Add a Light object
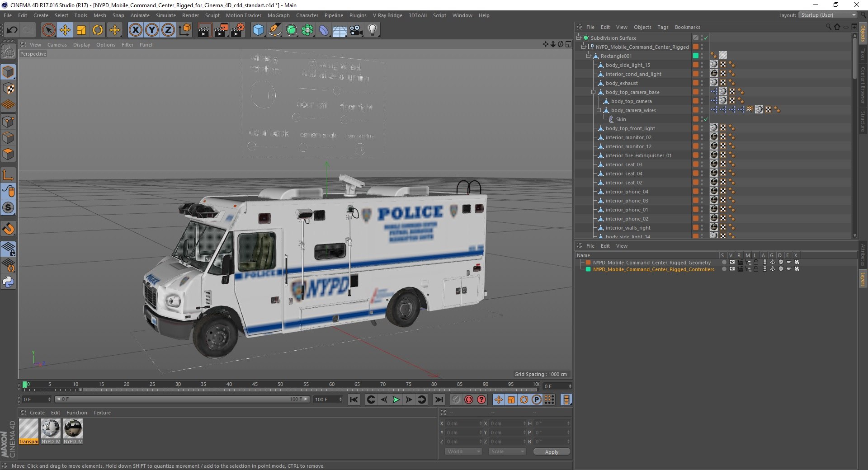 click(373, 30)
